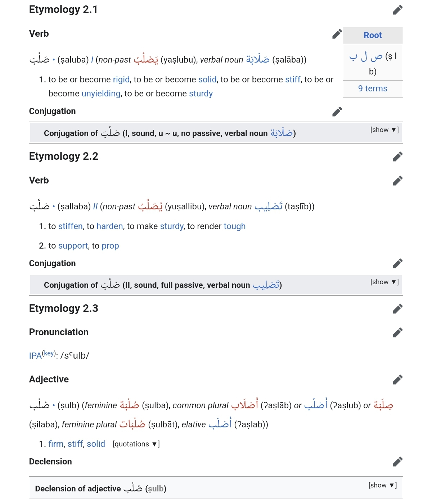Expand quotations for firm, stiff, solid
The height and width of the screenshot is (504, 432).
[136, 444]
